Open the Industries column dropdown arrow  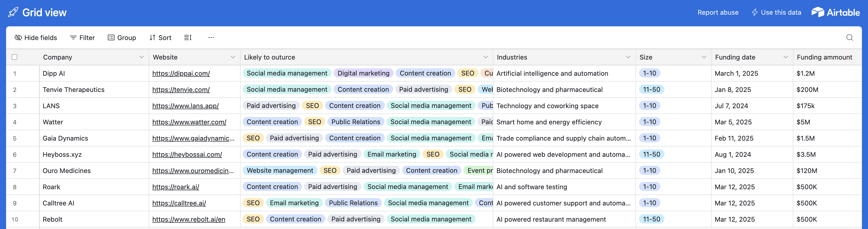click(628, 57)
